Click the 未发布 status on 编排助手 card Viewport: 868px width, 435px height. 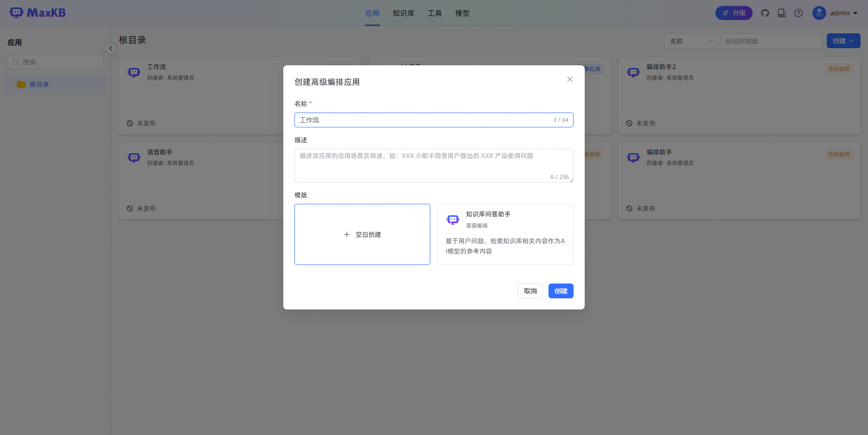pyautogui.click(x=641, y=208)
